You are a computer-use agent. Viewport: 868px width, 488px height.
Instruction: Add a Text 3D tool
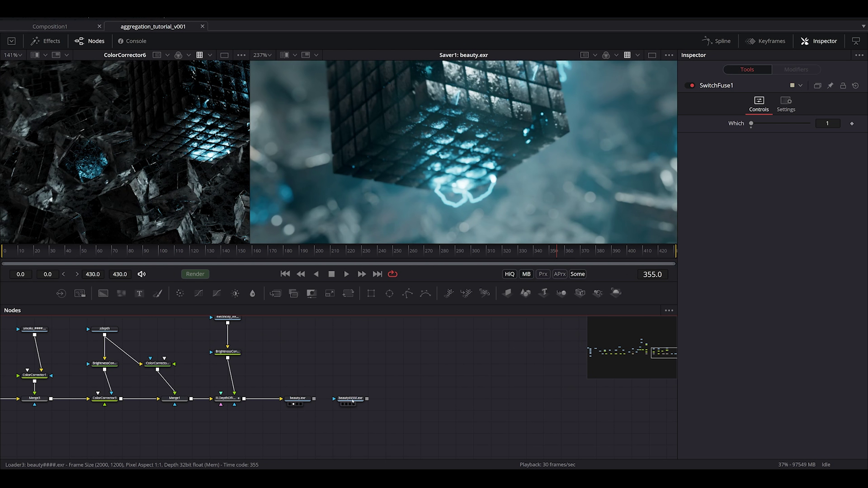pos(544,293)
